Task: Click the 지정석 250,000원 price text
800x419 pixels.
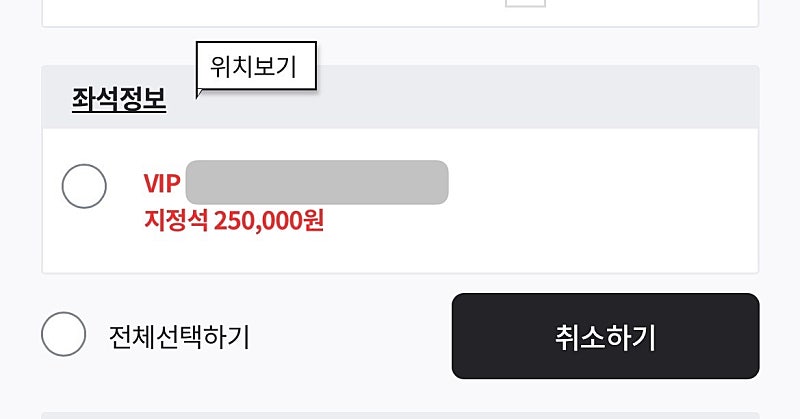Action: [x=234, y=219]
